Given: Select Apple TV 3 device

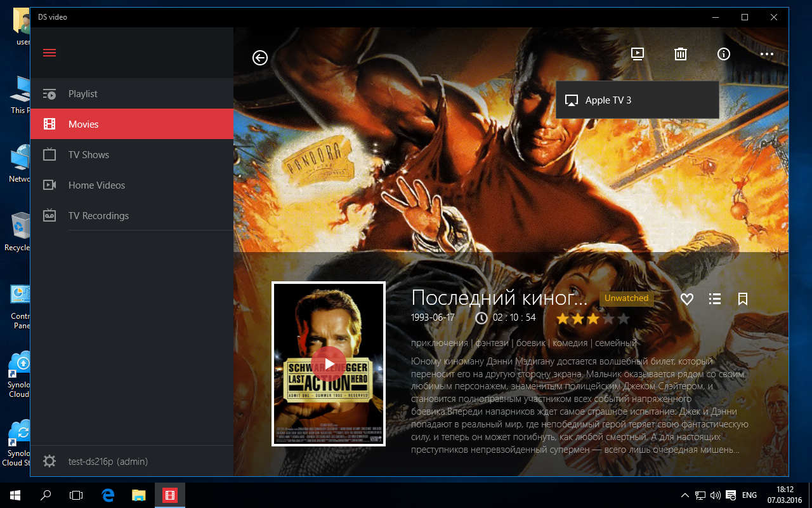Looking at the screenshot, I should pyautogui.click(x=638, y=100).
